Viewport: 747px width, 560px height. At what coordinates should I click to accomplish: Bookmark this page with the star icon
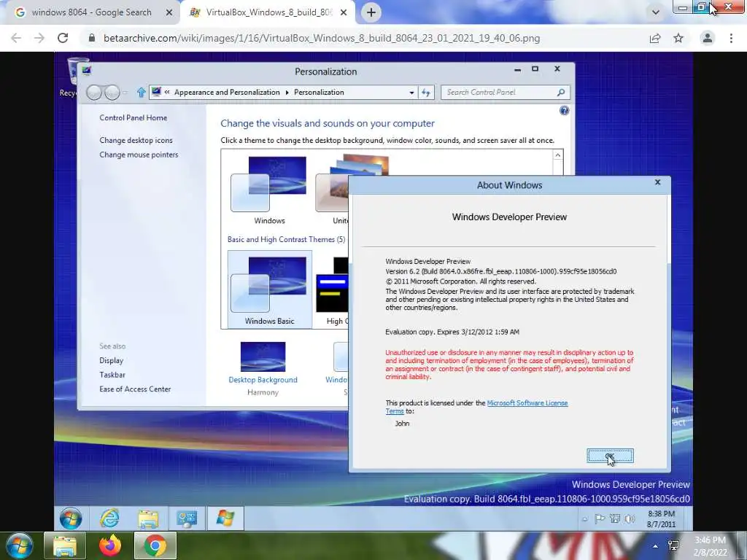point(678,38)
